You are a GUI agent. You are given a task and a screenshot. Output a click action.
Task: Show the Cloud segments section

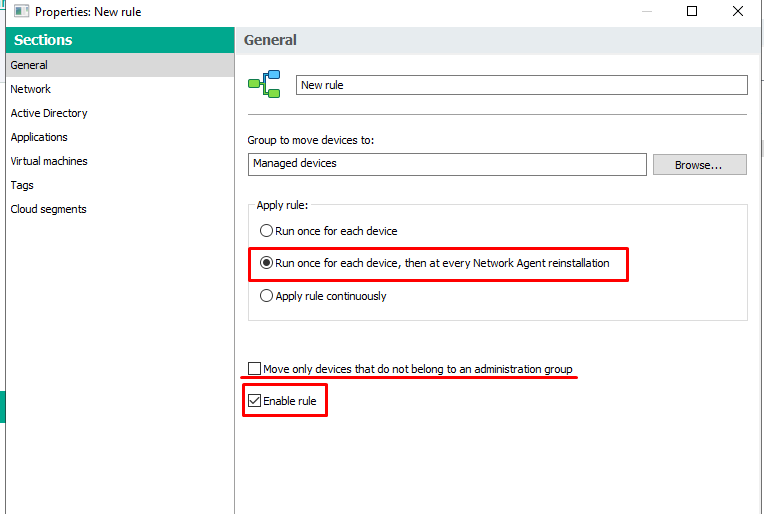(x=120, y=209)
